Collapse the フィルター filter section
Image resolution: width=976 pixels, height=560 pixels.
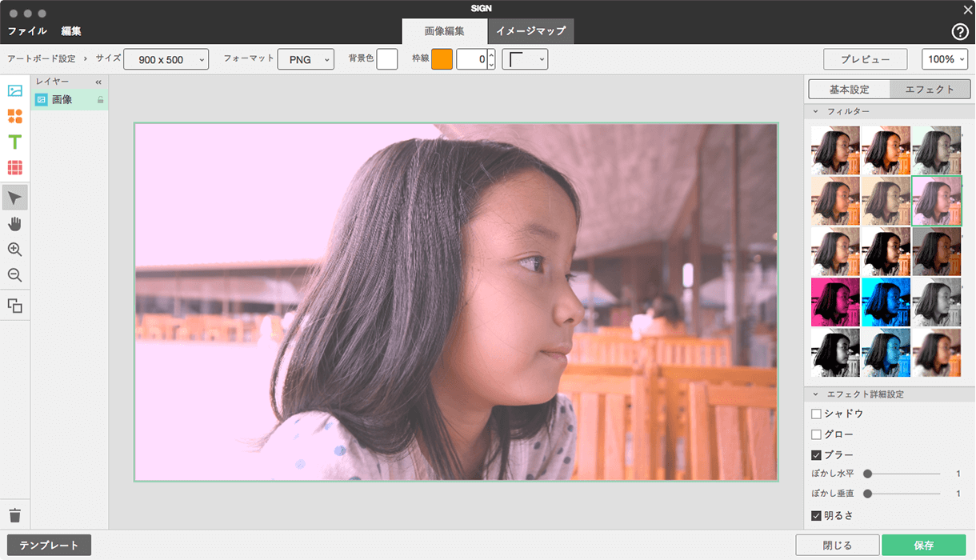point(818,110)
